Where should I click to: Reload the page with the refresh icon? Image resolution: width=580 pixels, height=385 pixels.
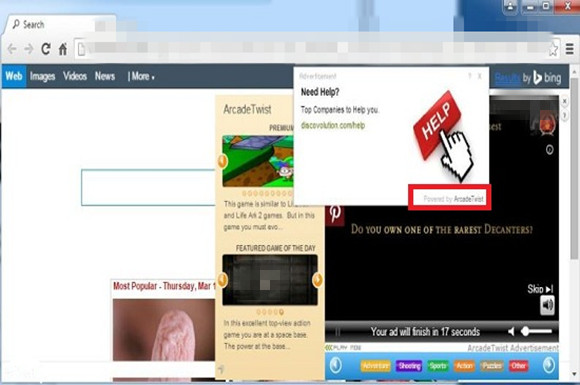[x=46, y=49]
